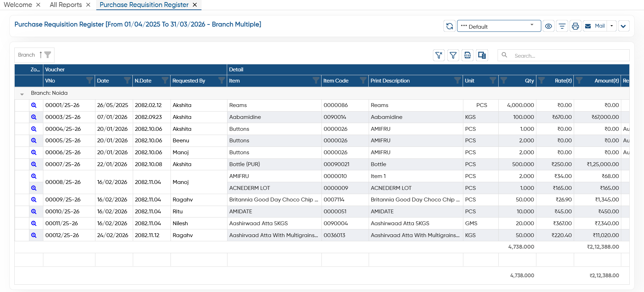Switch to the Welcome tab

point(18,5)
